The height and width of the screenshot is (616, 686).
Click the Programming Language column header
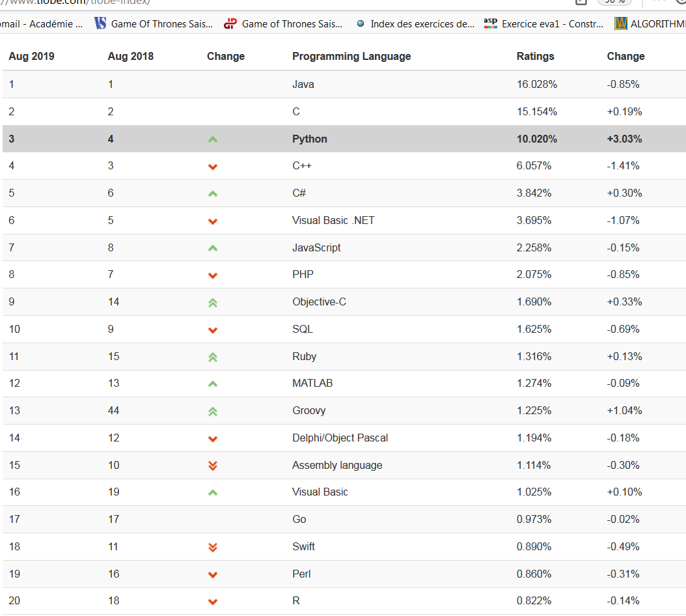pyautogui.click(x=351, y=56)
